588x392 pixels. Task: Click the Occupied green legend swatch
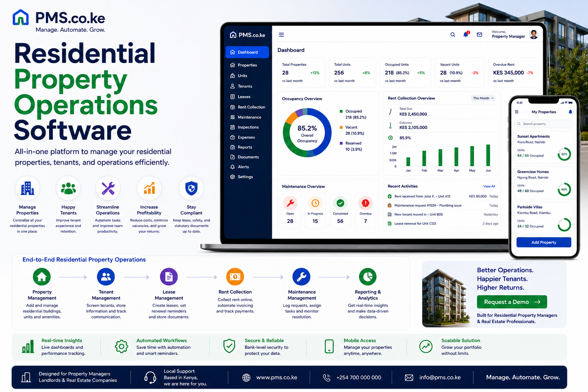(341, 111)
